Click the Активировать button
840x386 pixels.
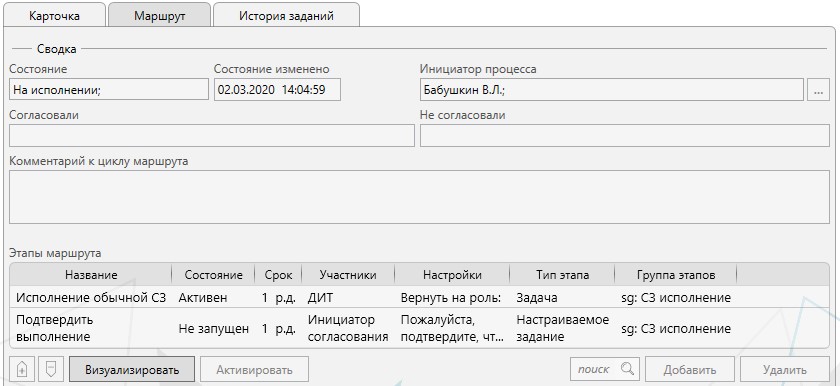pyautogui.click(x=254, y=369)
